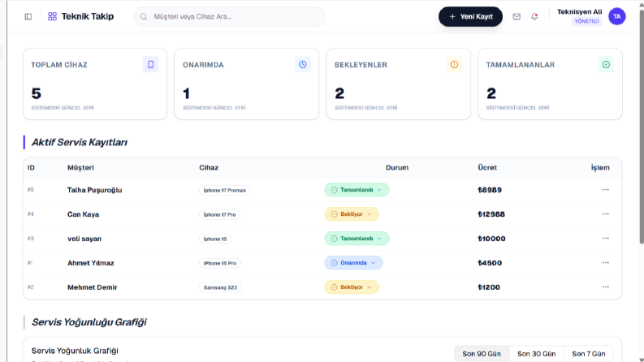Select the Son 30 Gün tab
Image resolution: width=644 pixels, height=362 pixels.
point(536,354)
